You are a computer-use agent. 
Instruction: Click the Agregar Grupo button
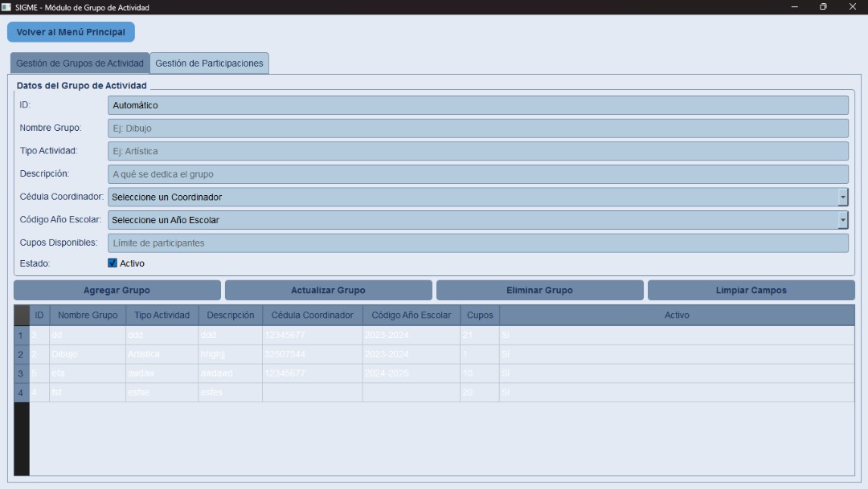point(117,290)
